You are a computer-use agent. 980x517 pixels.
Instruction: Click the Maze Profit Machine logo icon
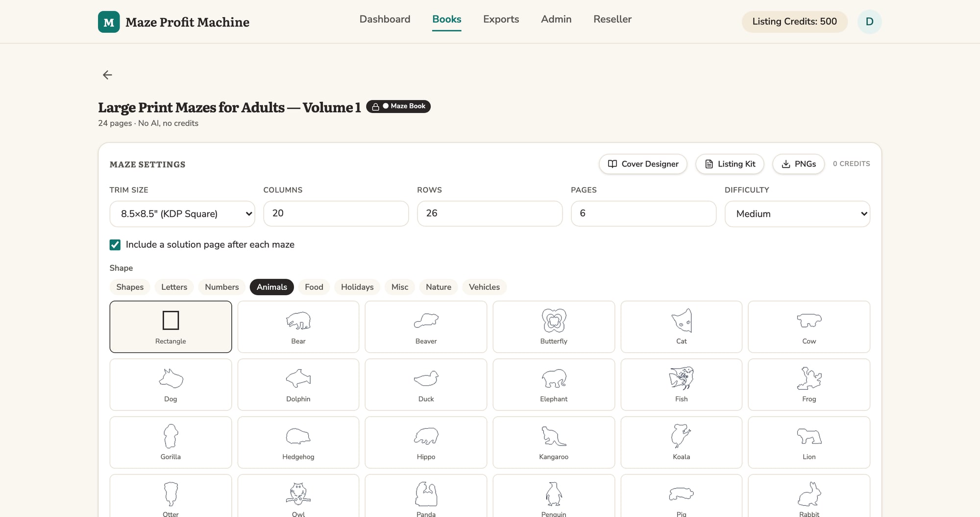[x=109, y=22]
